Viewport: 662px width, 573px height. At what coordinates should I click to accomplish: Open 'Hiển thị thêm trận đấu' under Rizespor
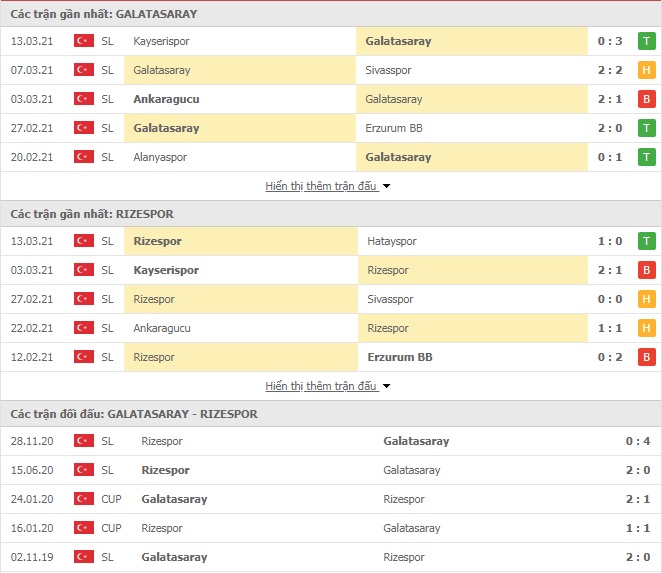pyautogui.click(x=321, y=386)
